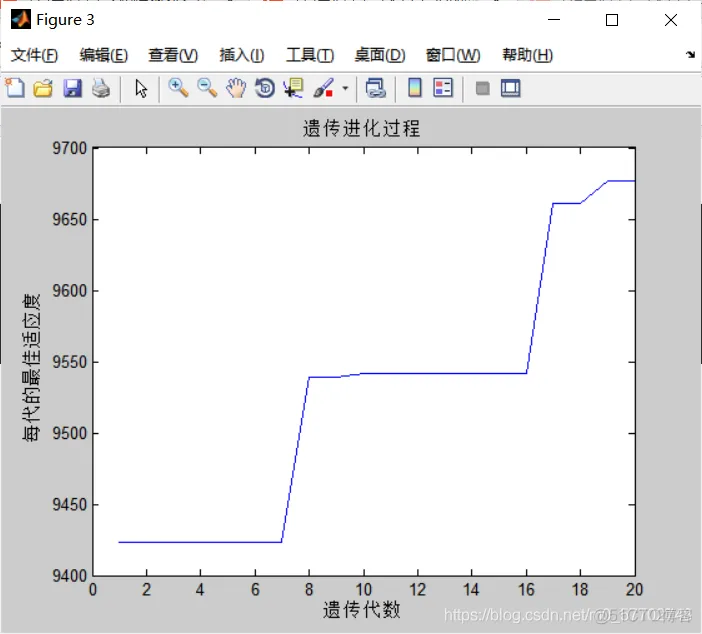Maximize the Figure 3 window
Viewport: 702px width, 634px height.
612,20
